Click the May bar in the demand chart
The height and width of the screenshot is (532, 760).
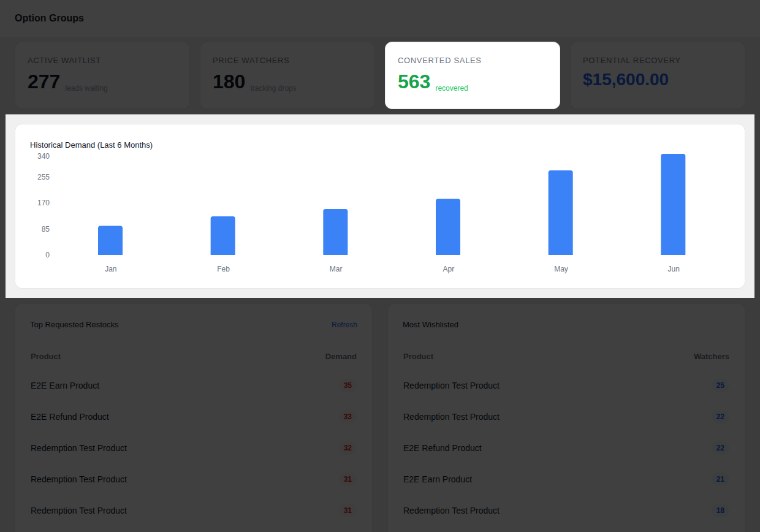click(560, 213)
